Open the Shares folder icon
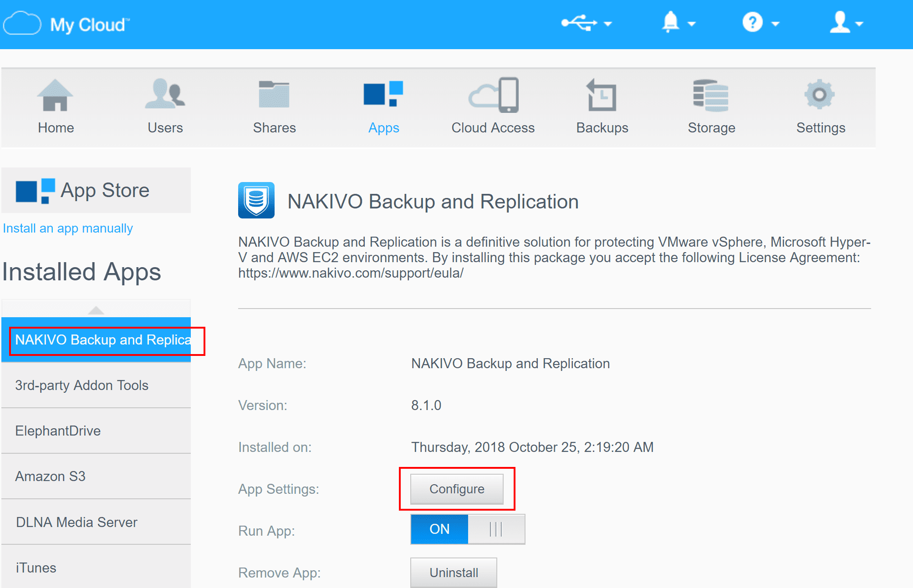 [274, 94]
